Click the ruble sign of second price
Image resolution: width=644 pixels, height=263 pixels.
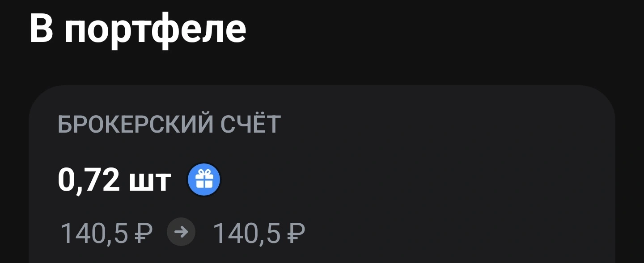296,233
